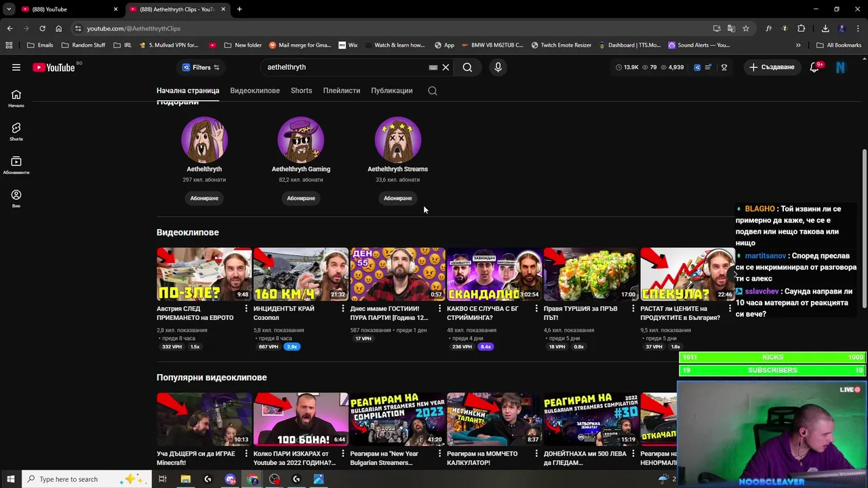Open options for 'КАКВО СЕ СЛУЧВА С БГ' video
Image resolution: width=868 pixels, height=488 pixels.
(x=536, y=309)
